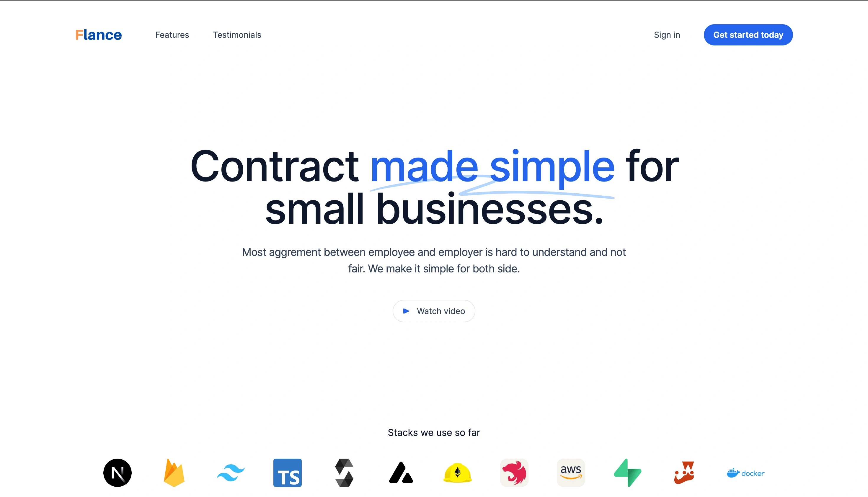Click the NestJS icon in stacks

tap(514, 472)
